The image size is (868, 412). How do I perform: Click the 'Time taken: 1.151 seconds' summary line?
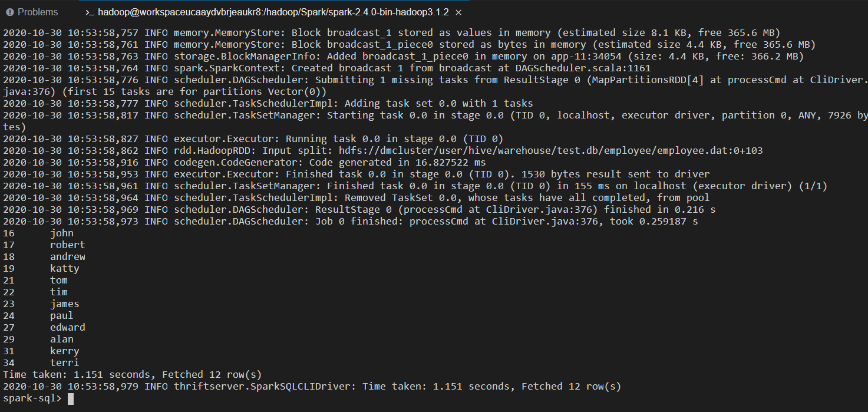[x=133, y=375]
